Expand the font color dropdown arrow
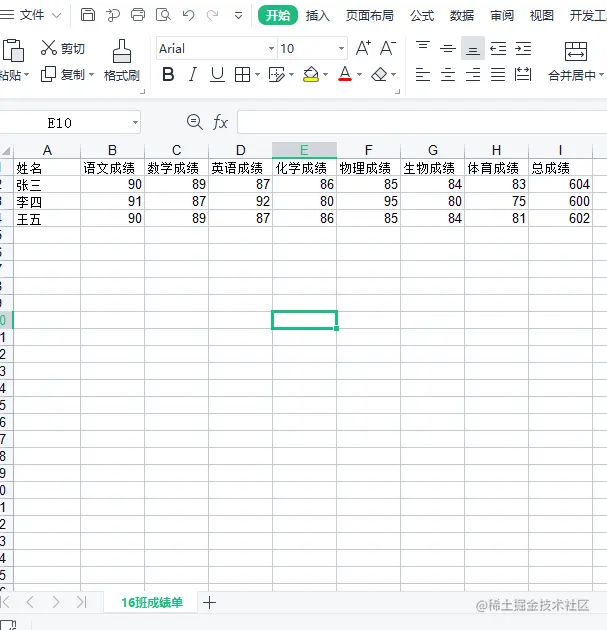Viewport: 607px width, 630px height. (x=360, y=75)
